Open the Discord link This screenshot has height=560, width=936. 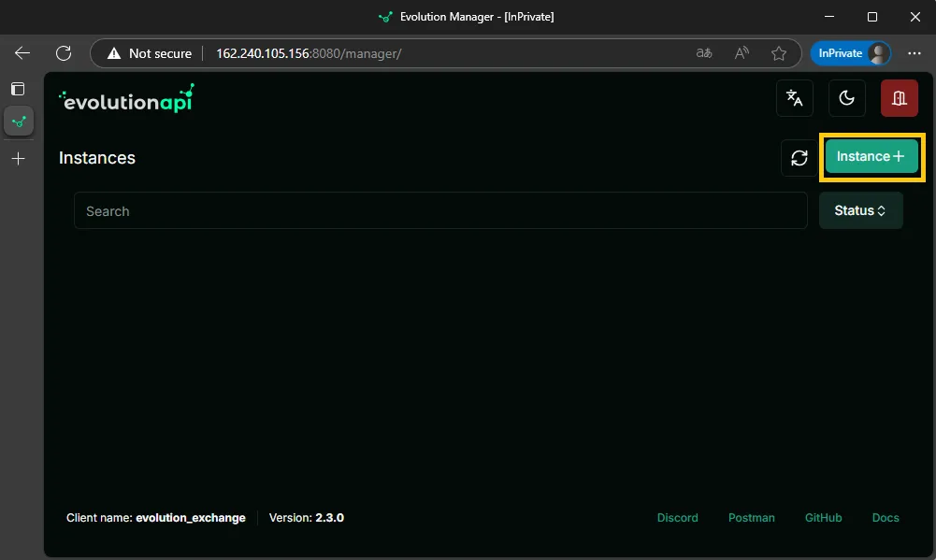(678, 518)
